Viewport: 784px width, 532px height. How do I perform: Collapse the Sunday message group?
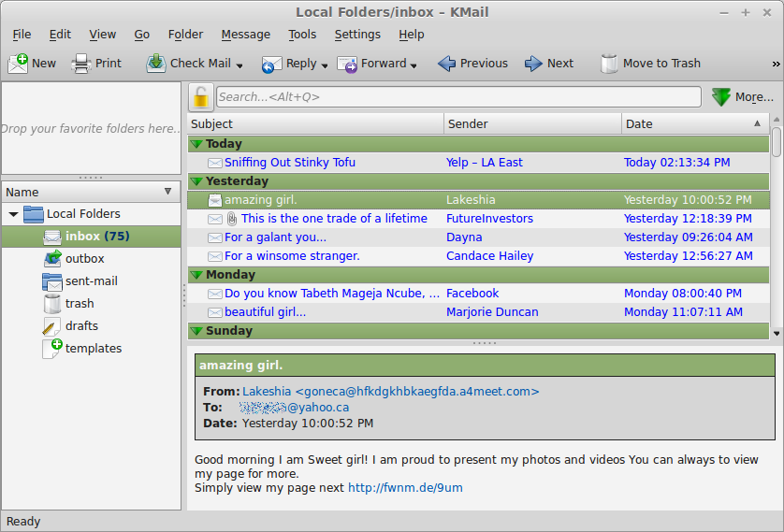[197, 331]
